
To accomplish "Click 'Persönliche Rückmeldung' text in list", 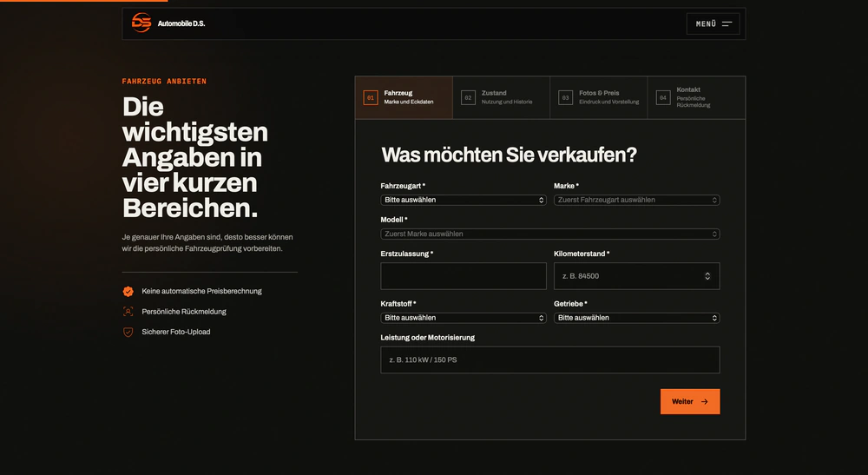I will [x=184, y=312].
